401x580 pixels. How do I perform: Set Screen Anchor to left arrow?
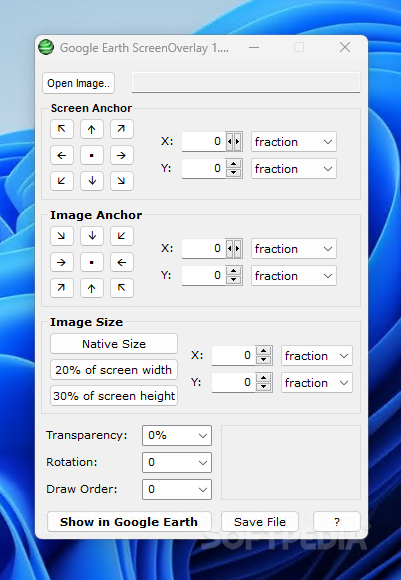click(x=62, y=155)
